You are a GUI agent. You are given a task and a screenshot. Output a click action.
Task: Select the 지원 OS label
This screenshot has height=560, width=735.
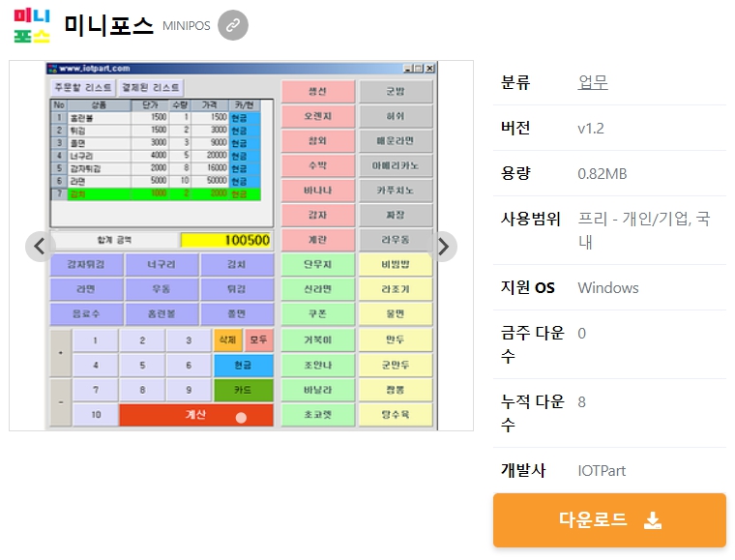pyautogui.click(x=528, y=287)
